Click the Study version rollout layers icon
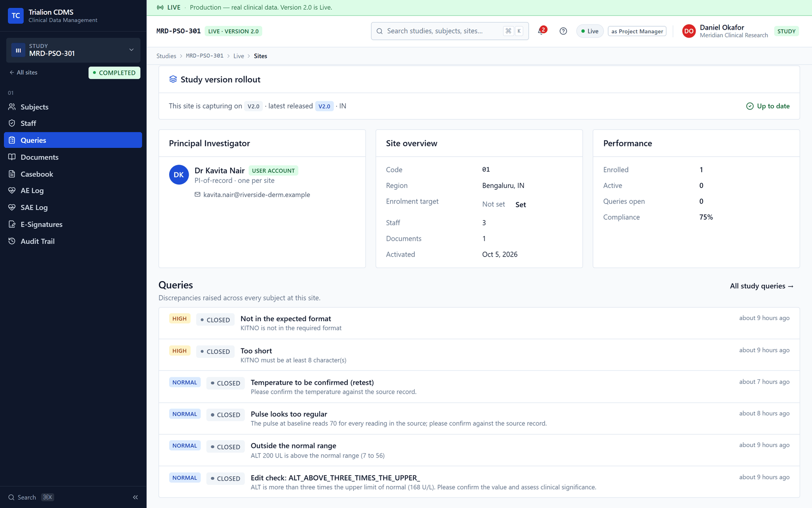The width and height of the screenshot is (812, 508). click(x=173, y=79)
